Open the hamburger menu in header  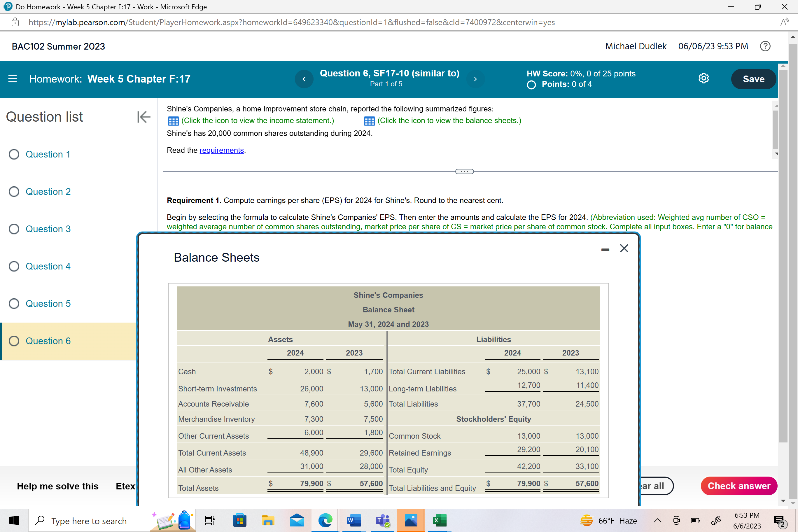(x=13, y=79)
